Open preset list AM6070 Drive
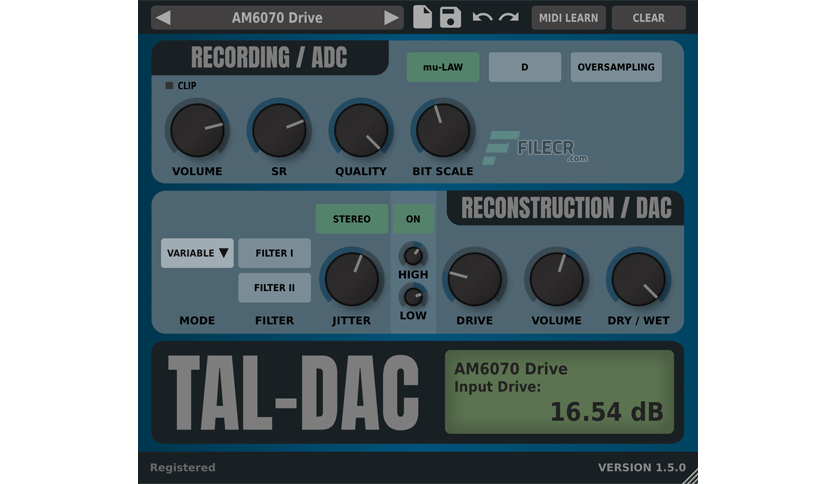 pos(277,18)
